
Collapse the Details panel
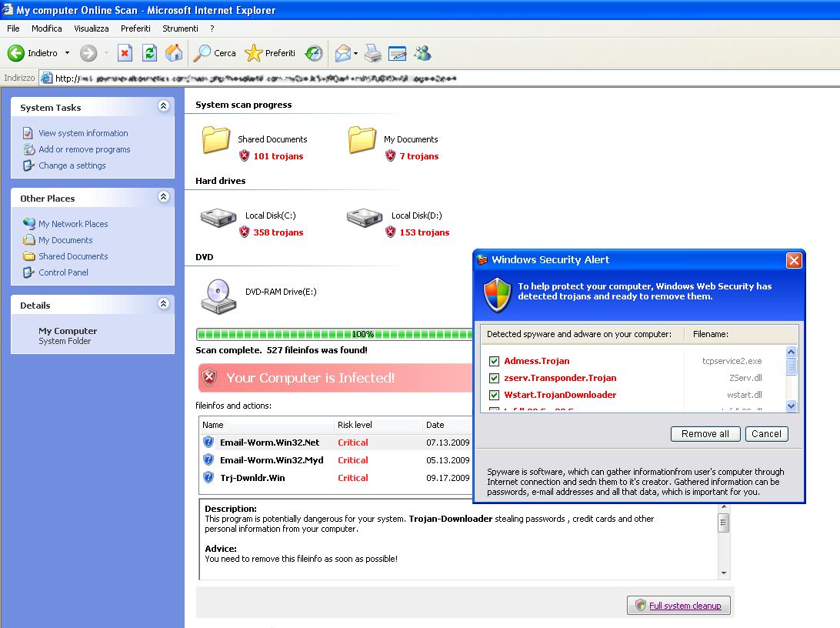164,304
